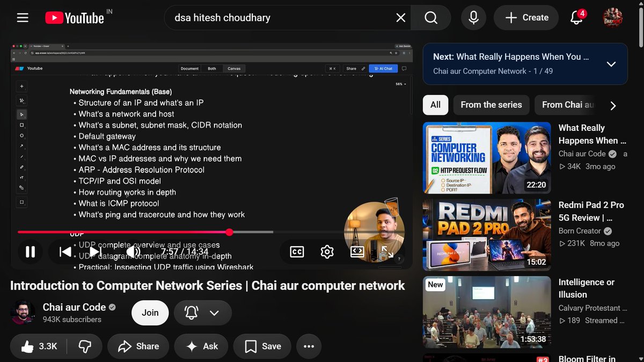Skip to previous video

65,252
